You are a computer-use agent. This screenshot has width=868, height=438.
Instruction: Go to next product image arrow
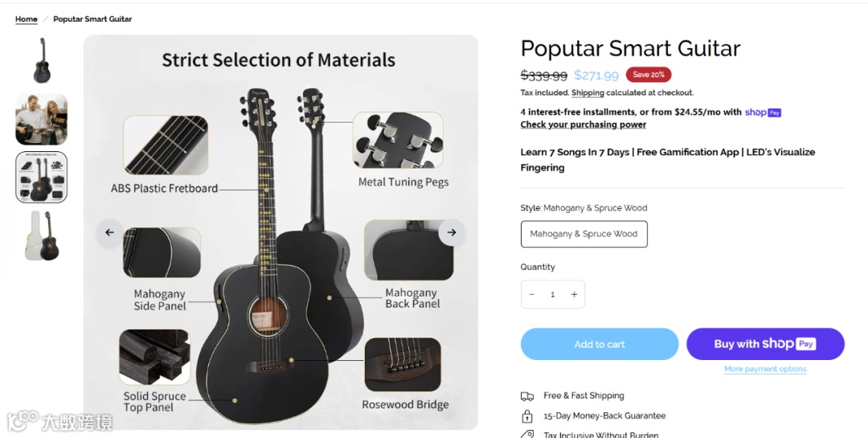pos(452,232)
